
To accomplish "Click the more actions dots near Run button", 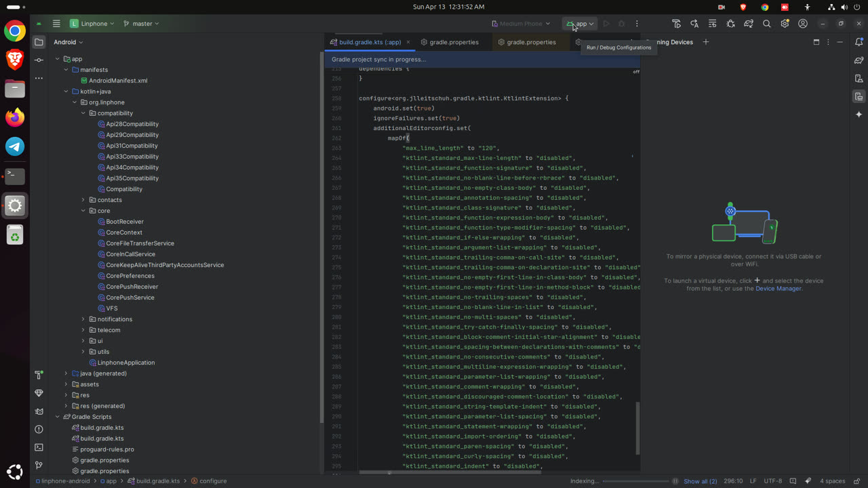I will pyautogui.click(x=637, y=24).
